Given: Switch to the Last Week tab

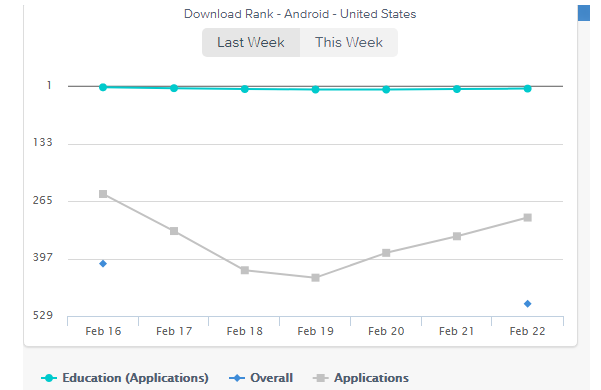Looking at the screenshot, I should tap(251, 43).
